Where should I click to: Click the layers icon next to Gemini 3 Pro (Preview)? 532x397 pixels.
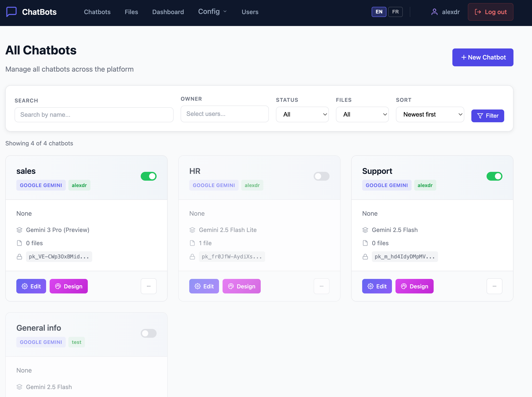click(x=19, y=230)
